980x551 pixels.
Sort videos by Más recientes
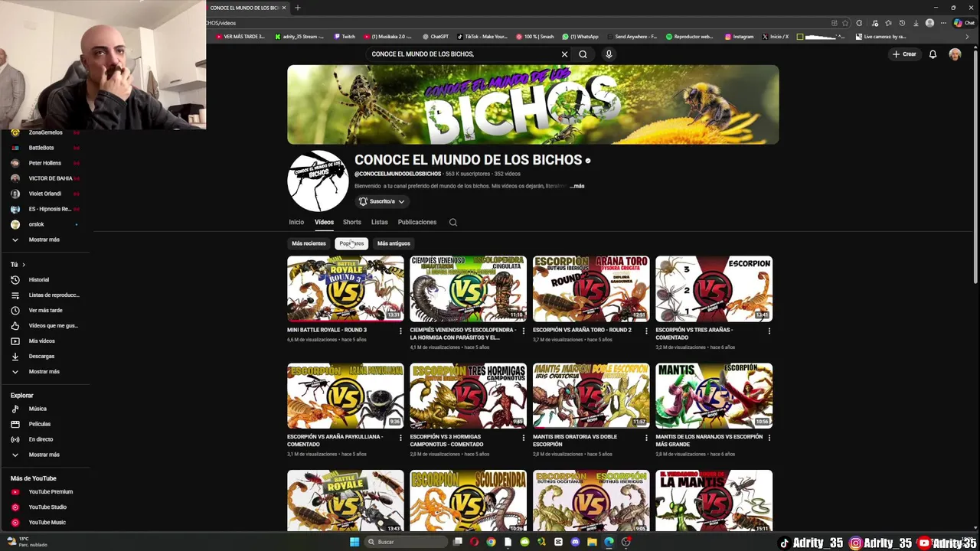pyautogui.click(x=309, y=243)
